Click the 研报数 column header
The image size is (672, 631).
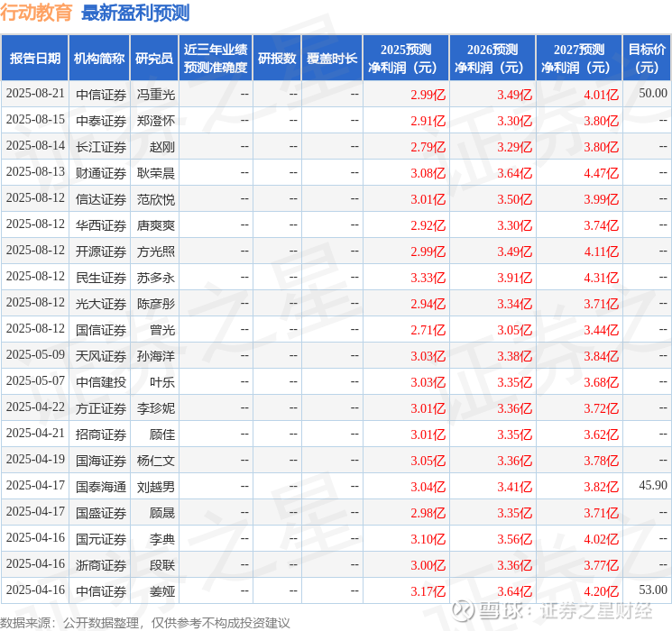click(277, 59)
